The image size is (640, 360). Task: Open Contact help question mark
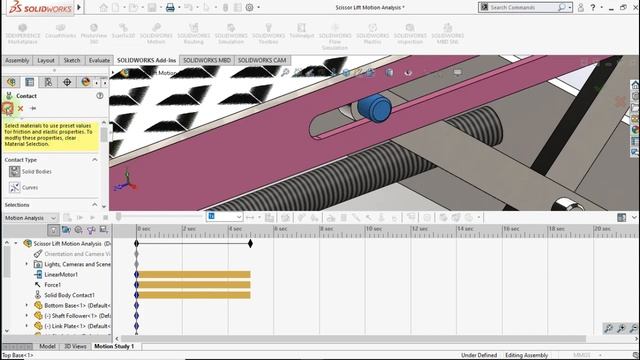pyautogui.click(x=100, y=96)
